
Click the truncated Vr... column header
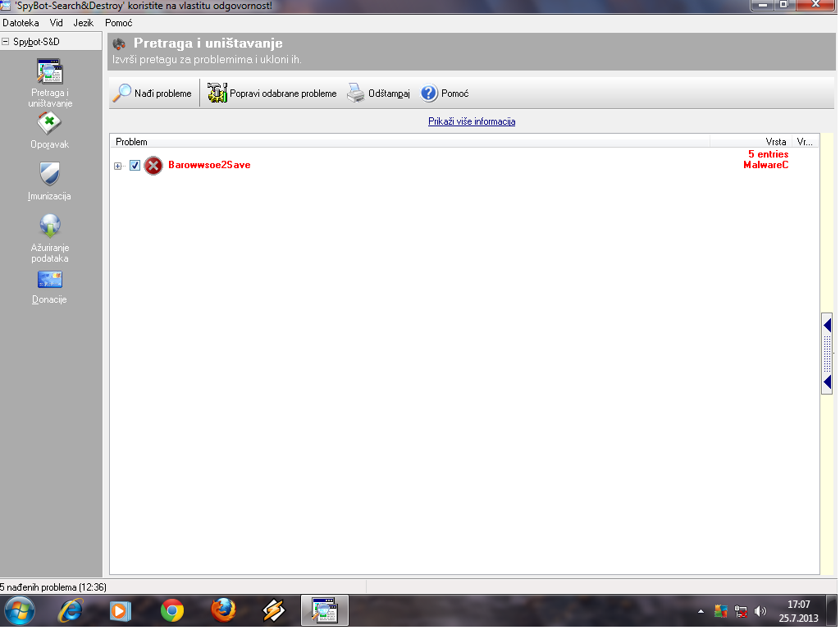pyautogui.click(x=806, y=142)
